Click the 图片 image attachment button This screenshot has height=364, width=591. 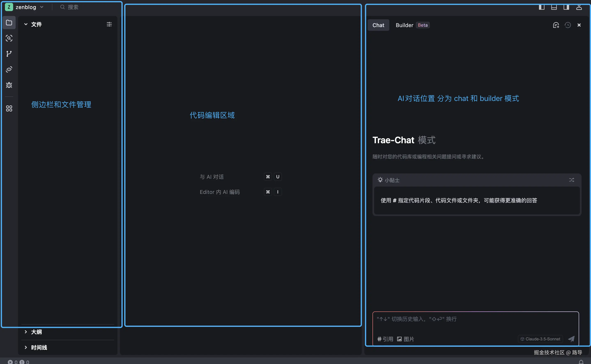click(x=406, y=339)
